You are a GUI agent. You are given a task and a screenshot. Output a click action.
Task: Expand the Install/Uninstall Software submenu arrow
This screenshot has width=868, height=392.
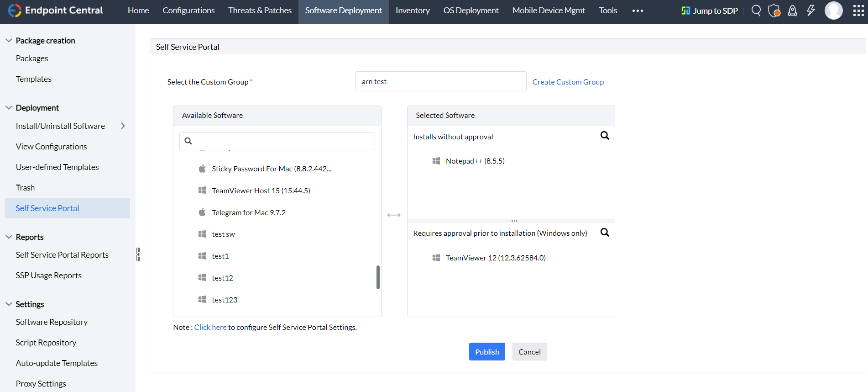123,126
